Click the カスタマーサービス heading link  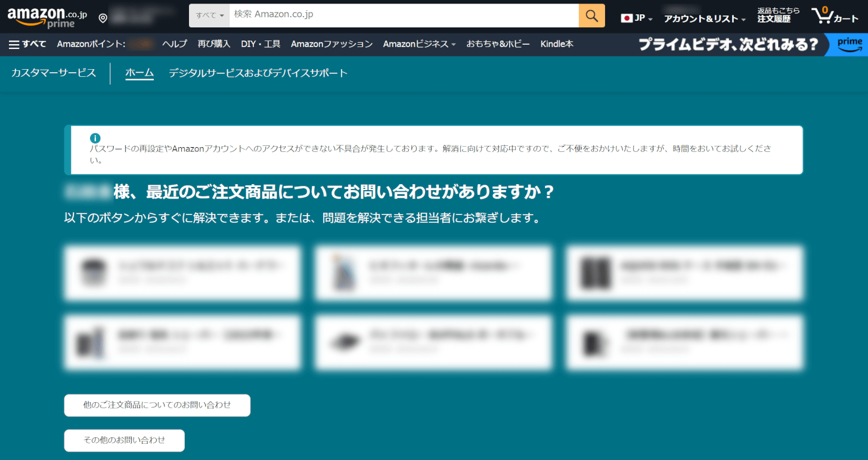click(x=54, y=73)
